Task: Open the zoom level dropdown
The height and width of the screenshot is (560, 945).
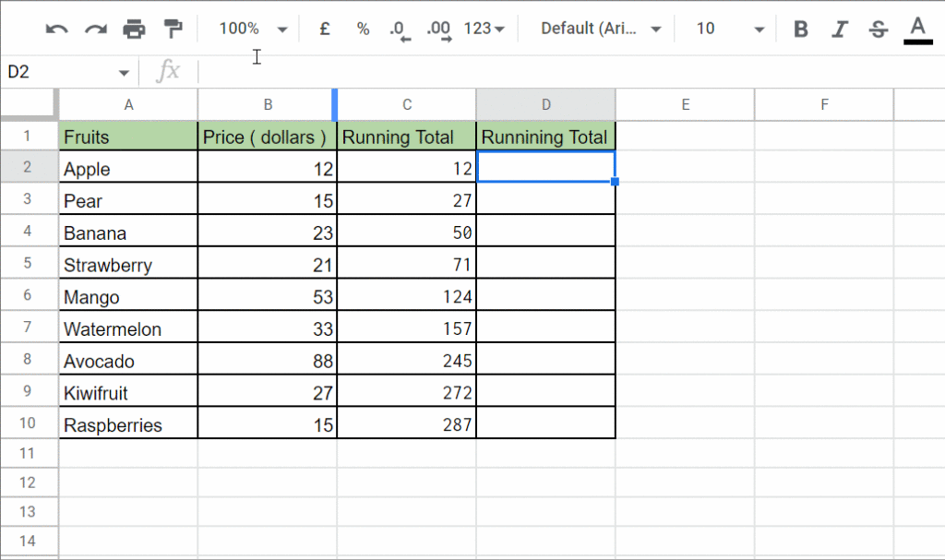Action: 249,28
